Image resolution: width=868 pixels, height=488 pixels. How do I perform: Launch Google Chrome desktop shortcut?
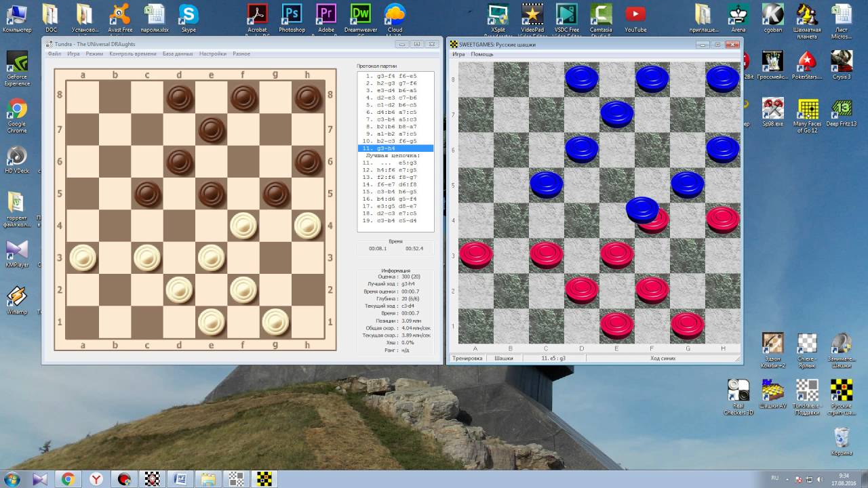pyautogui.click(x=17, y=115)
